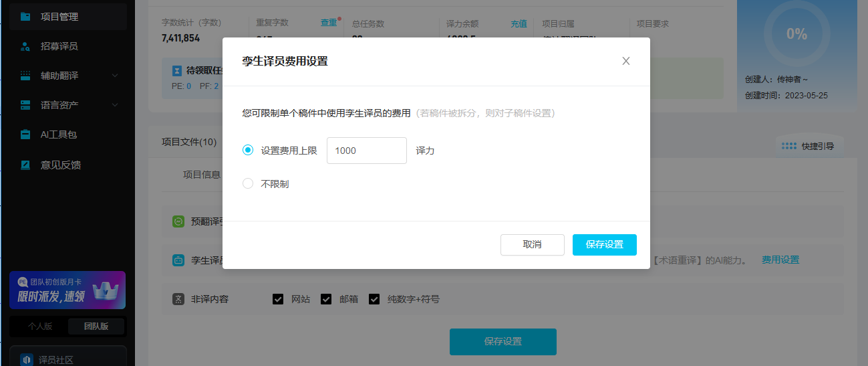The image size is (868, 366).
Task: Expand the 语言资产 submenu chevron
Action: 115,105
